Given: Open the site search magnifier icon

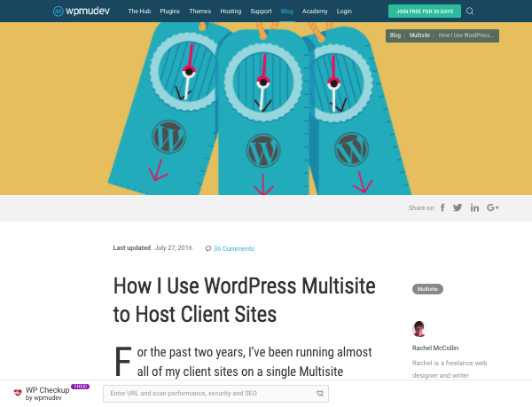Looking at the screenshot, I should tap(470, 12).
